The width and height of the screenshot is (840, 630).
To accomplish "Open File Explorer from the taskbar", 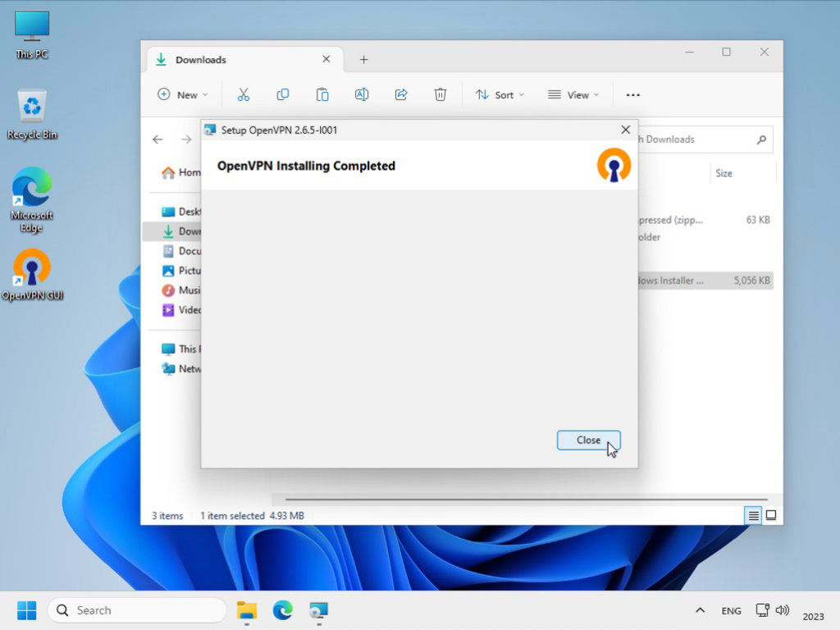I will [x=247, y=610].
